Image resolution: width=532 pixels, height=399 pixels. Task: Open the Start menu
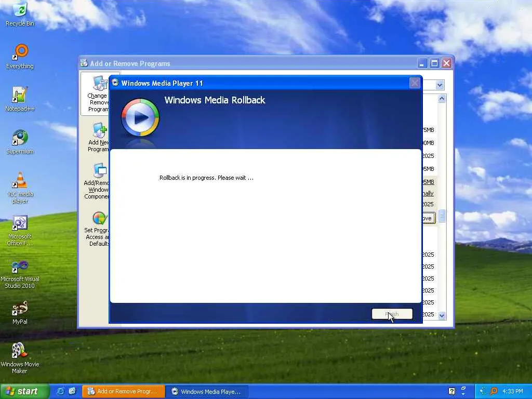click(x=24, y=391)
